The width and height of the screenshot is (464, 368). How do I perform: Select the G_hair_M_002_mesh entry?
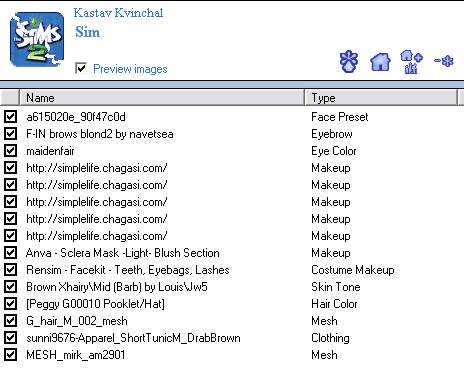pos(77,321)
